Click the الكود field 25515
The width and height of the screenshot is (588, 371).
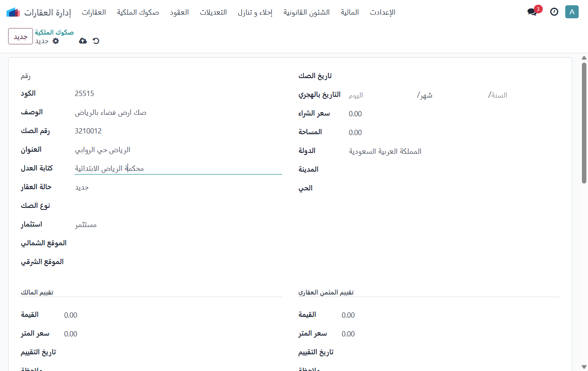178,94
